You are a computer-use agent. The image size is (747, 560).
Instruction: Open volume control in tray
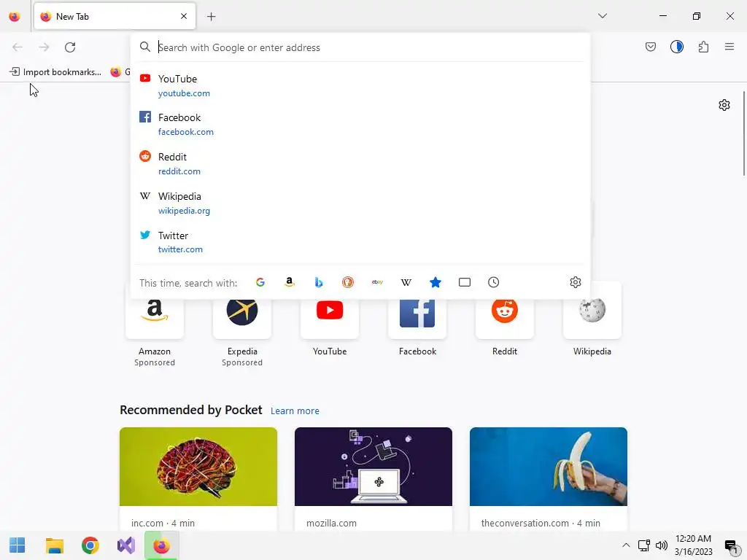[661, 545]
